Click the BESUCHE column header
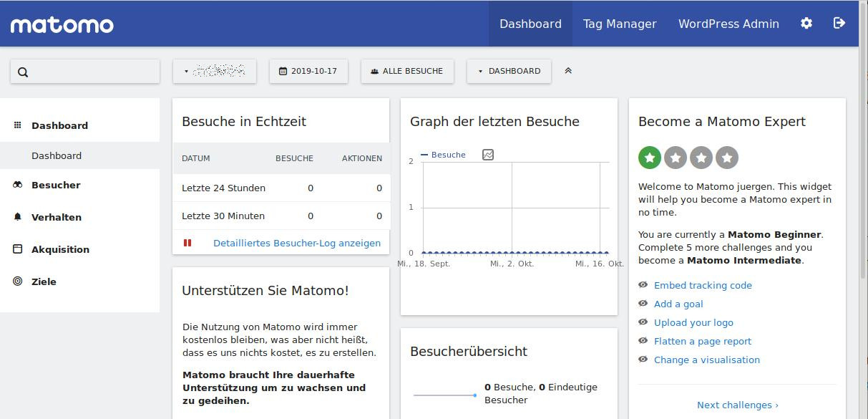This screenshot has width=868, height=419. click(x=294, y=158)
